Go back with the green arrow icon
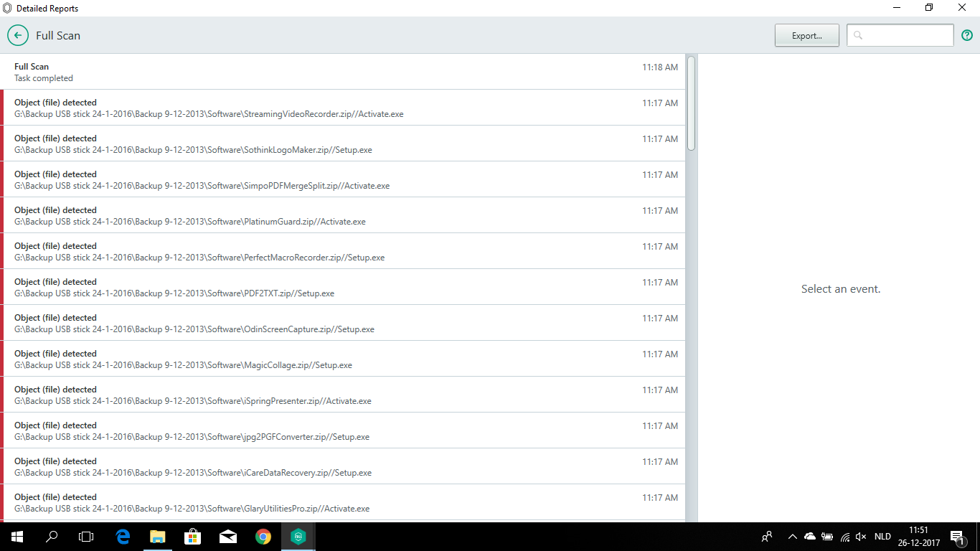The image size is (980, 551). (18, 35)
